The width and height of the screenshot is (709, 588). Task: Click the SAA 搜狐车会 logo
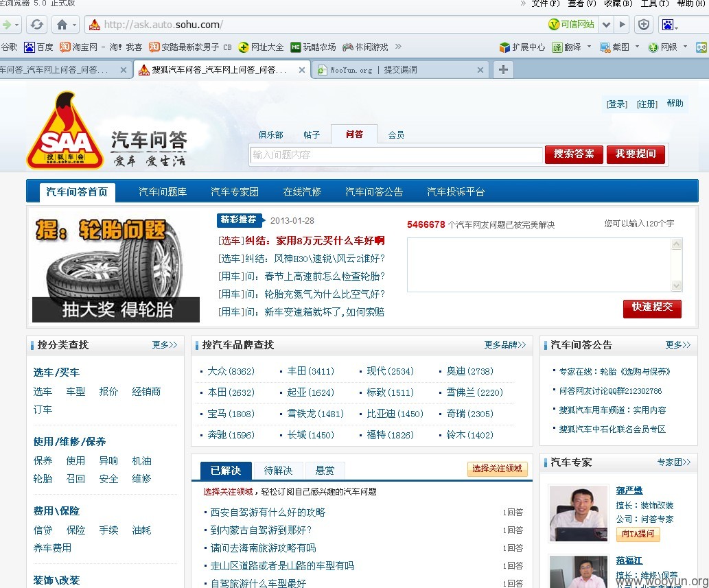[x=65, y=130]
